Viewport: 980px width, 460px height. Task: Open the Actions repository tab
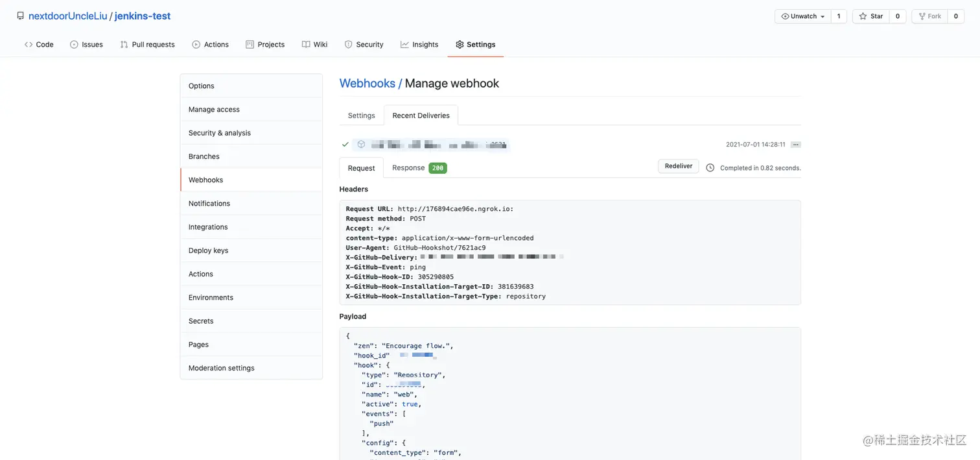click(210, 44)
